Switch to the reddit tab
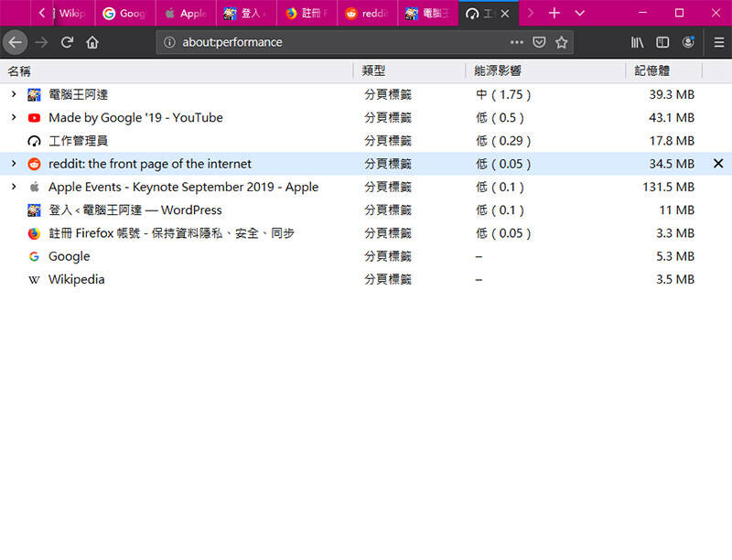 point(368,14)
